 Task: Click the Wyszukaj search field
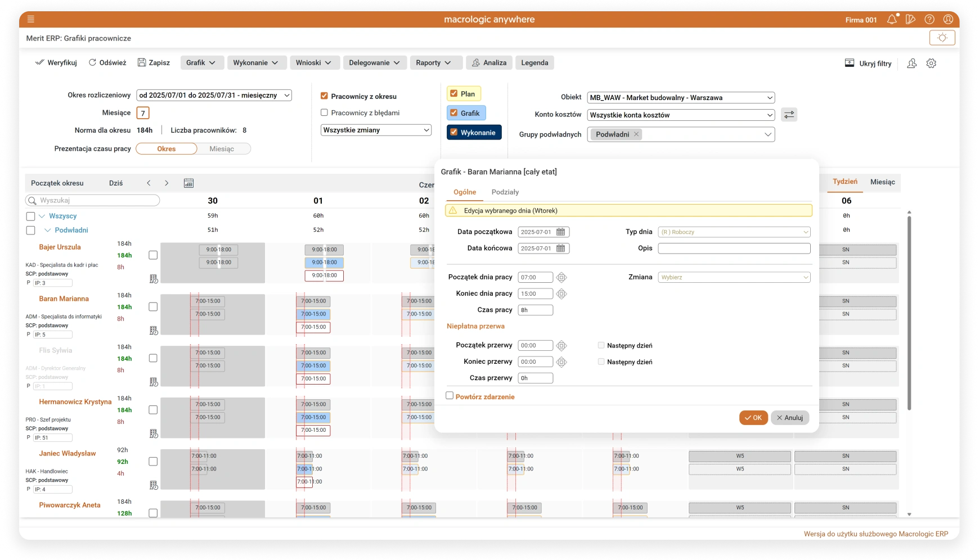click(x=93, y=201)
